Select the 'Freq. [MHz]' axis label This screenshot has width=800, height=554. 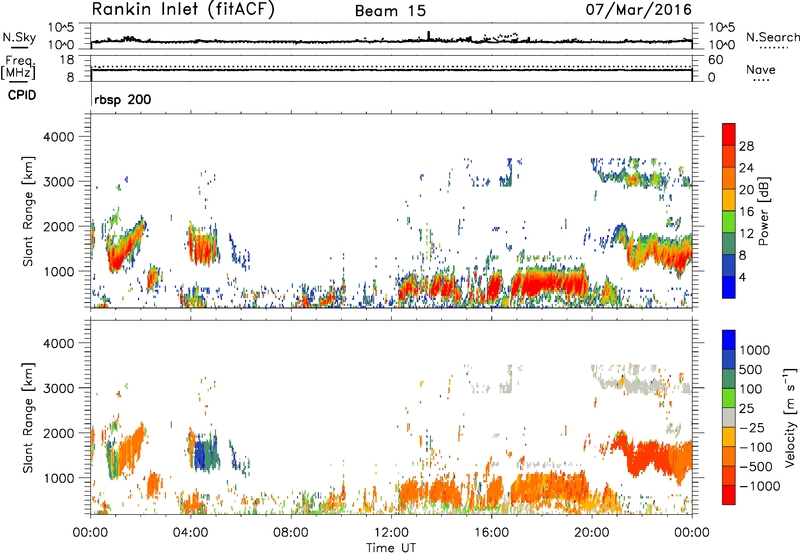pyautogui.click(x=18, y=67)
